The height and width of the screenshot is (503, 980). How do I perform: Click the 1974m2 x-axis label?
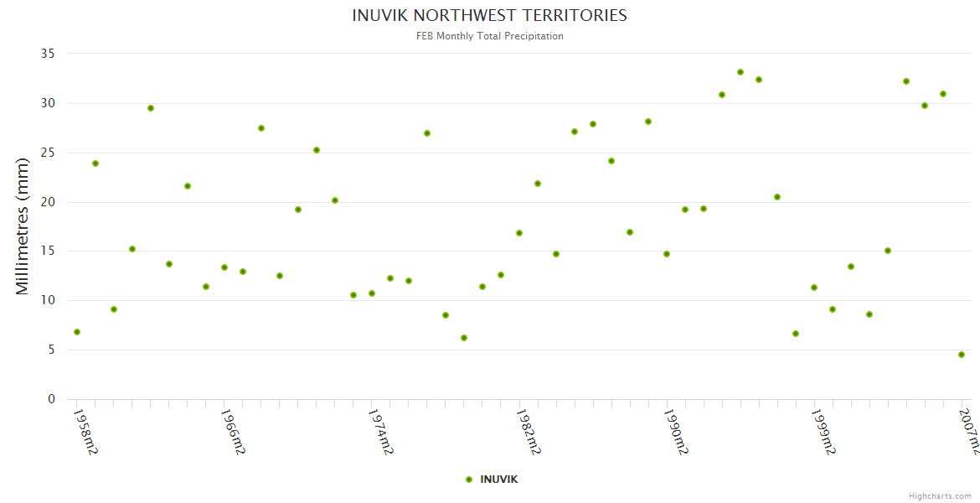(381, 432)
